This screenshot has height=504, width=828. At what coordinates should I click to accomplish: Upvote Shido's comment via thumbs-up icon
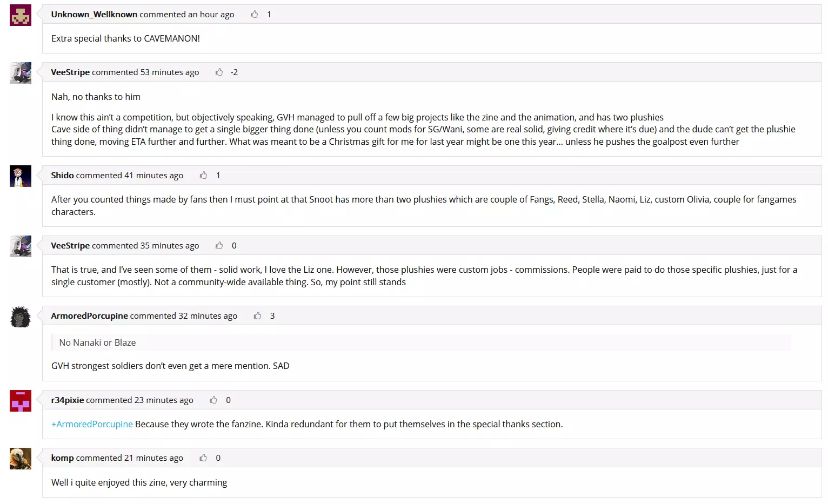coord(203,175)
